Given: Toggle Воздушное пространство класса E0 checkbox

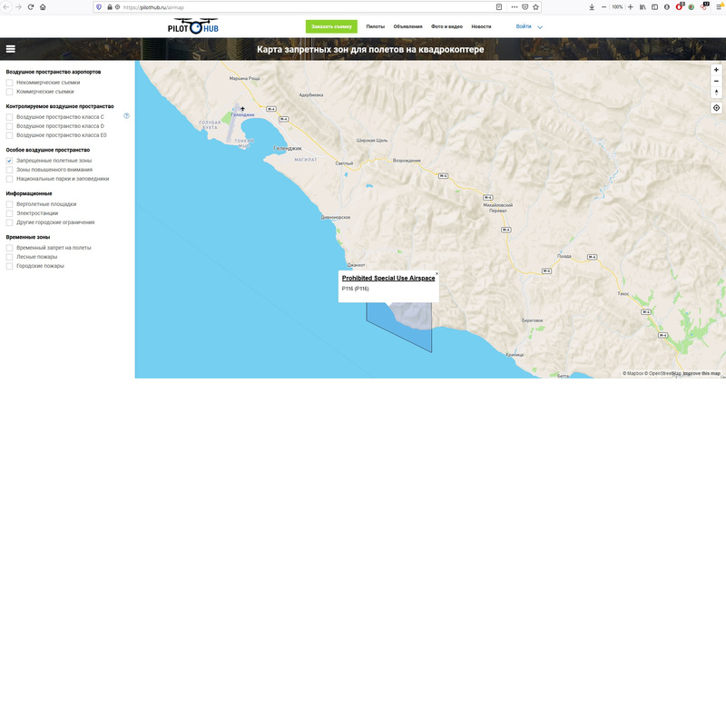Looking at the screenshot, I should (9, 135).
